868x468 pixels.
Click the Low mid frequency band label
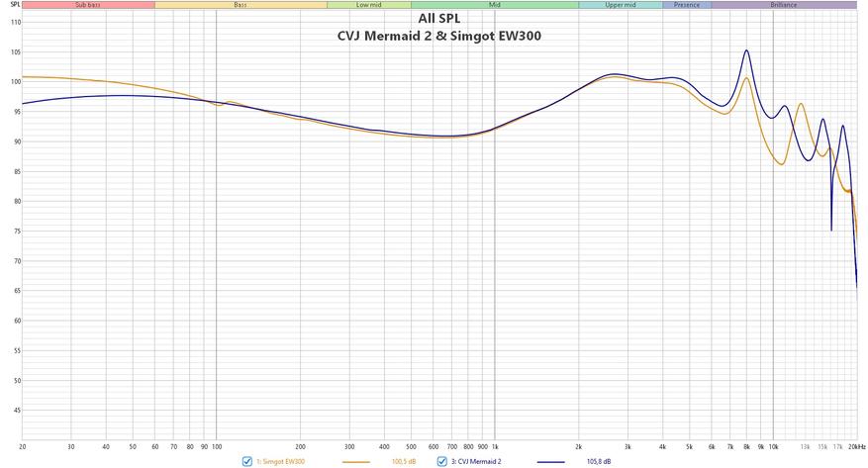click(369, 5)
